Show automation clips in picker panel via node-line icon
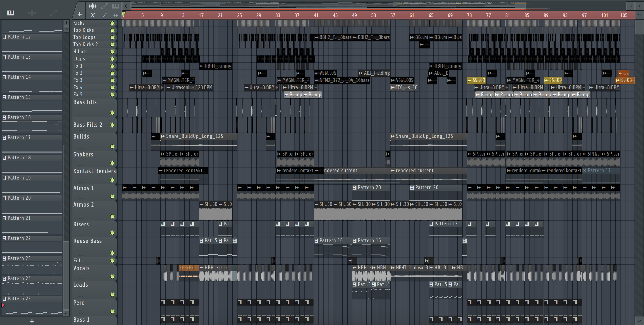The image size is (644, 325). click(x=53, y=13)
